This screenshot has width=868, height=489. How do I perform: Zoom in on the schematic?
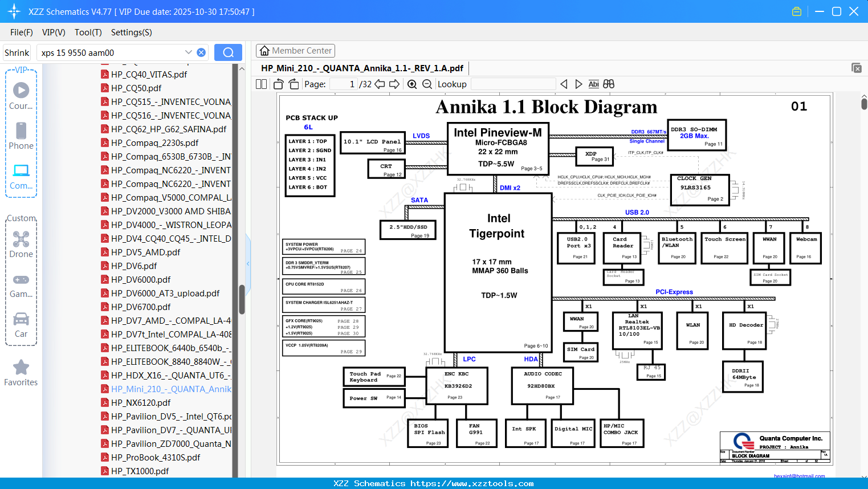pos(412,84)
